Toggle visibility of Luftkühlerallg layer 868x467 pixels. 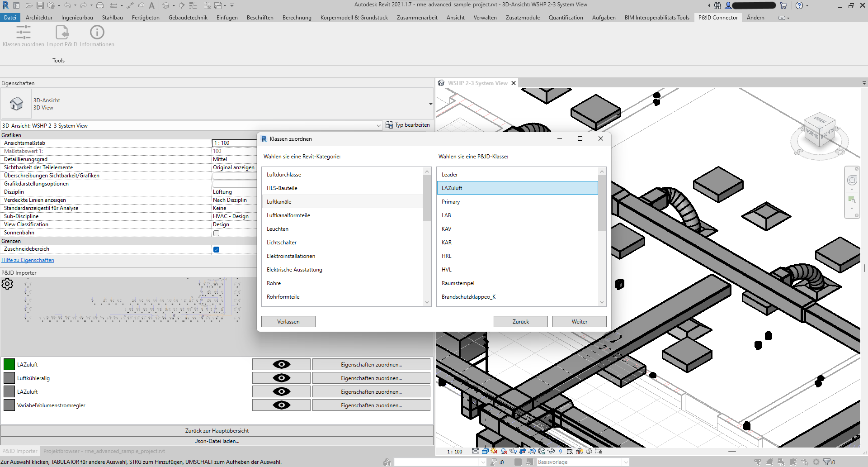point(281,377)
